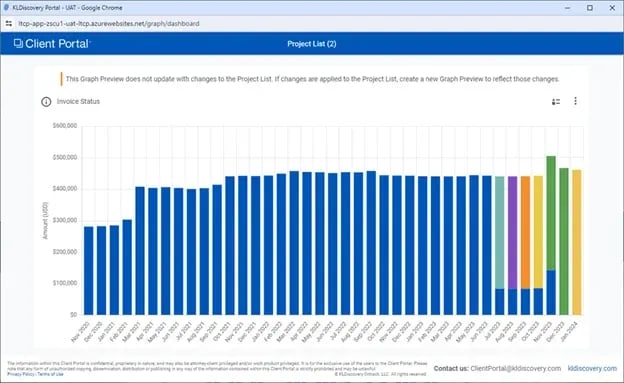Click the blue base of Nov 2023 bar
624x383 pixels.
click(x=551, y=293)
